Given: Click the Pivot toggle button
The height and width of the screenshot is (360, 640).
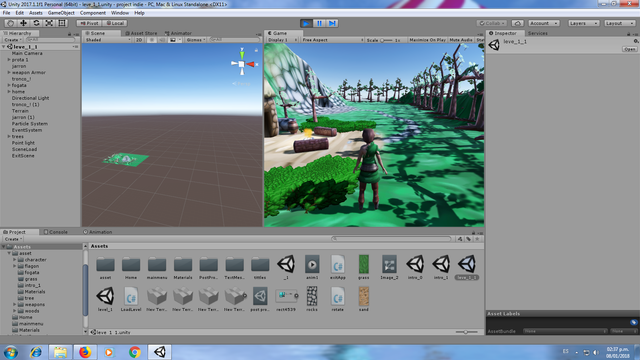Looking at the screenshot, I should pos(89,23).
